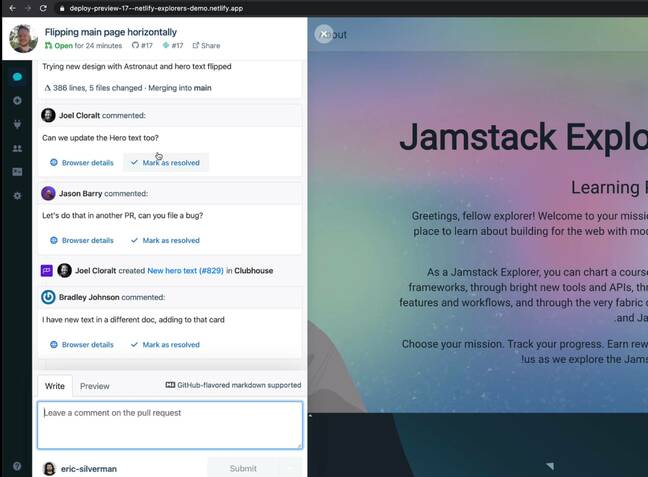The width and height of the screenshot is (648, 477).
Task: Mark Jason Barry's comment as resolved
Action: [x=165, y=241]
